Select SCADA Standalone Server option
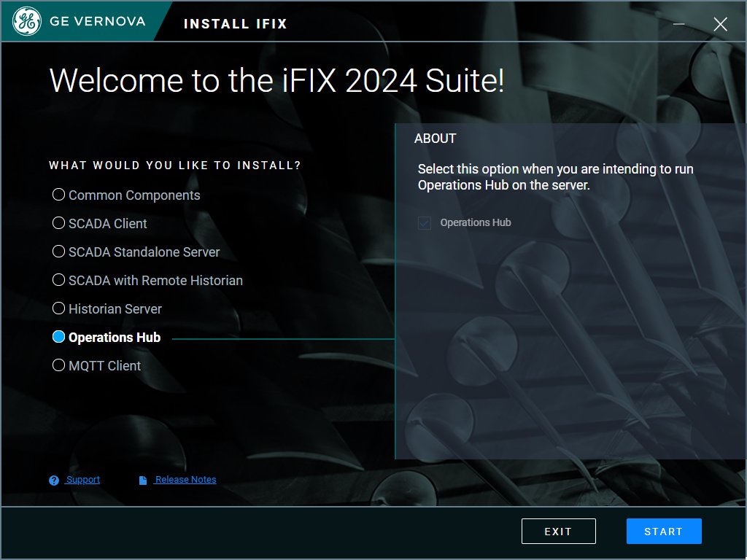This screenshot has height=560, width=747. (x=58, y=252)
